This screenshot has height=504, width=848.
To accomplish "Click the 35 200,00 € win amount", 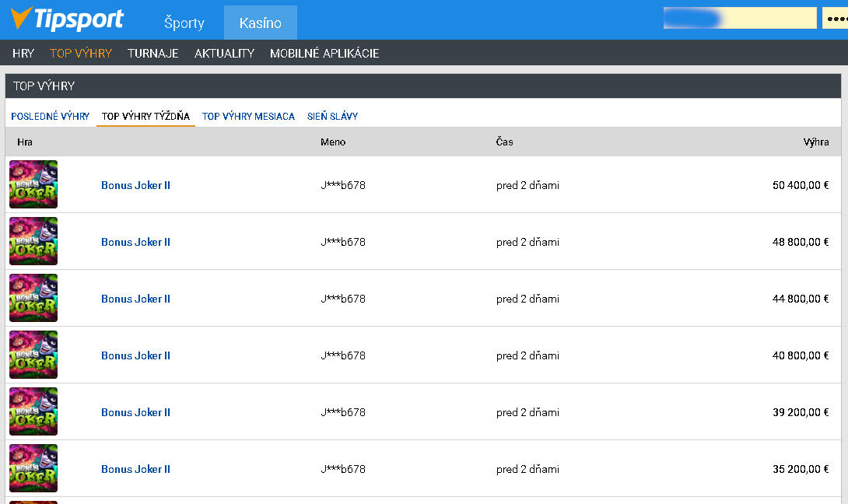I will pyautogui.click(x=801, y=469).
